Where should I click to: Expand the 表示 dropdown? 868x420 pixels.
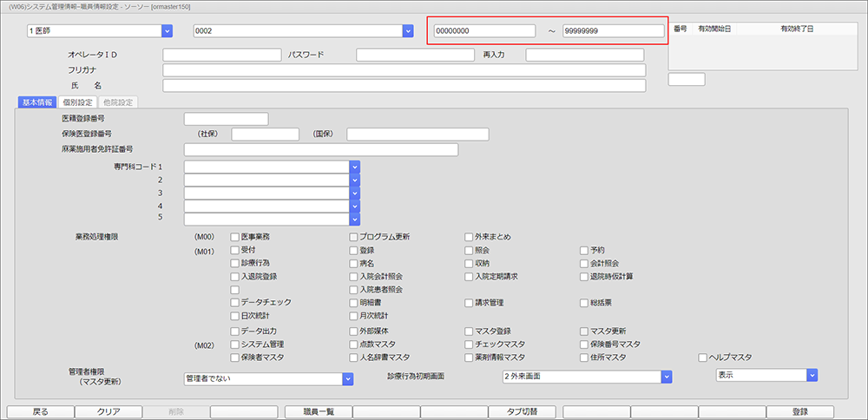812,375
